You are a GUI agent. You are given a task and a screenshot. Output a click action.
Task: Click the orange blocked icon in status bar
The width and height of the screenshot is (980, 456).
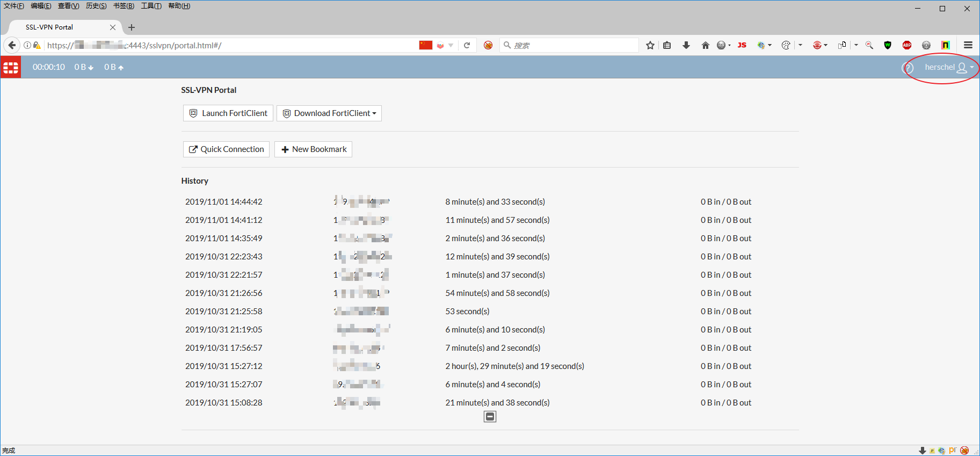(964, 451)
